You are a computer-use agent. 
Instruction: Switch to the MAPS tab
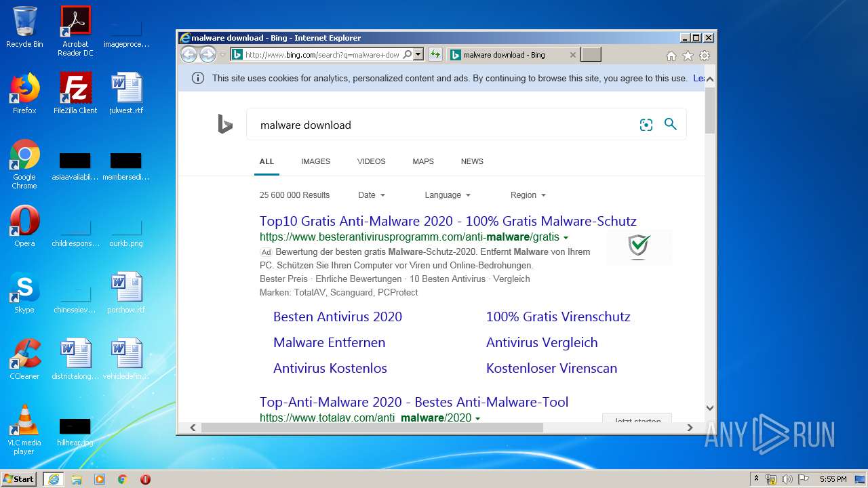pos(423,161)
